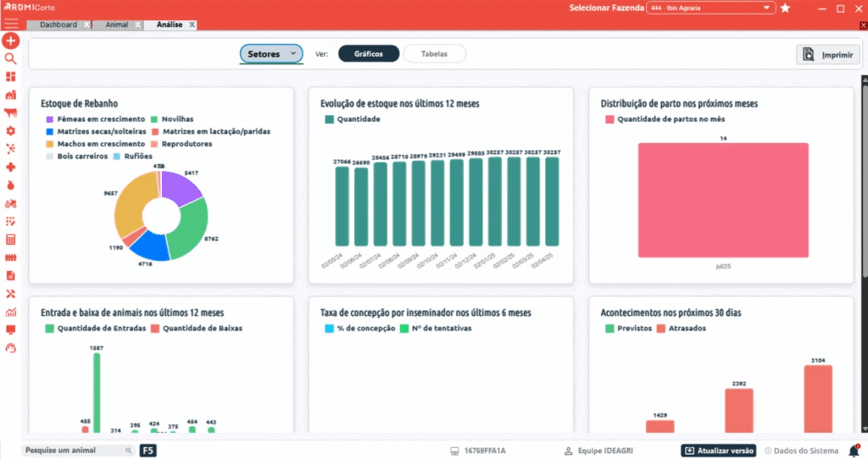Switch to the Dashboard tab
Image resolution: width=868 pixels, height=459 pixels.
[x=58, y=25]
